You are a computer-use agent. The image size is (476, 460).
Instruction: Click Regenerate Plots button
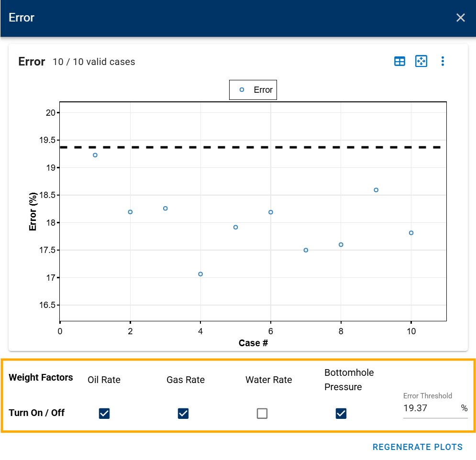tap(418, 447)
